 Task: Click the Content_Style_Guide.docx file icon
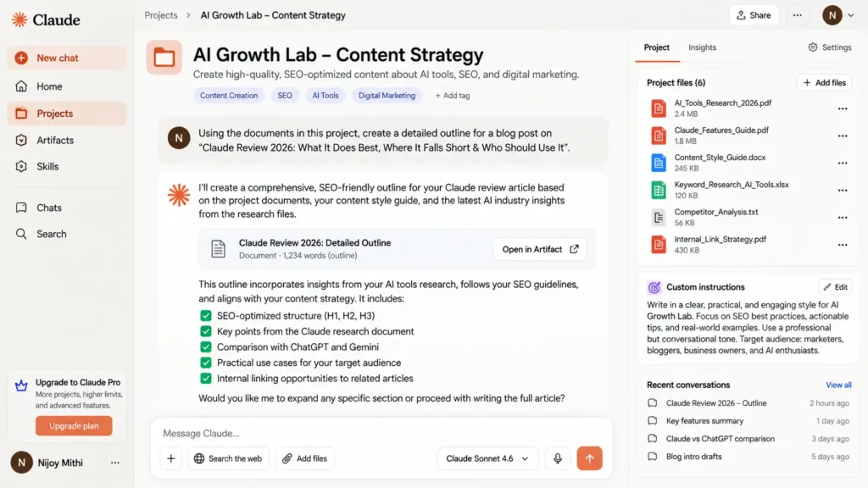(x=658, y=163)
